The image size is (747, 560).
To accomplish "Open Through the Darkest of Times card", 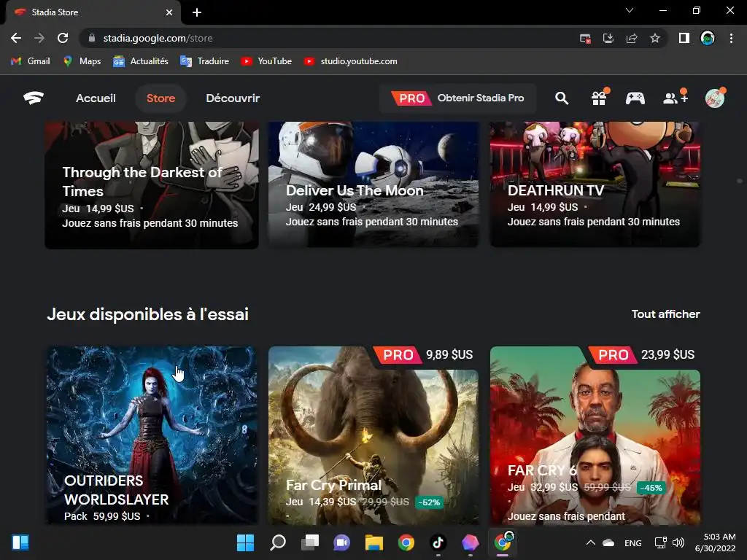I will (152, 185).
